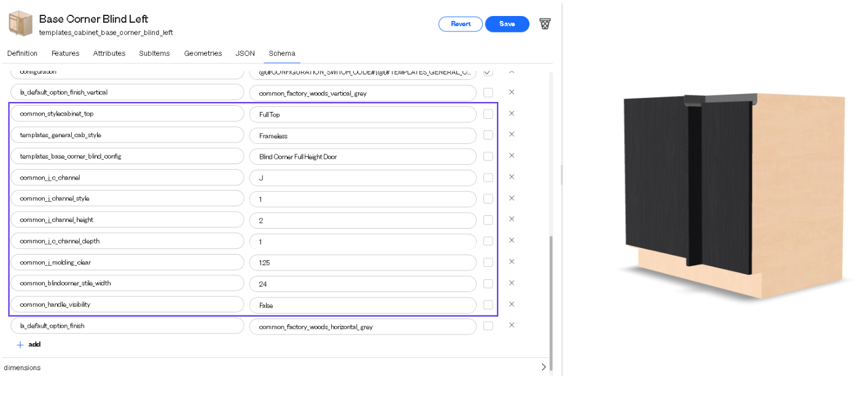Add a new schema entry

pos(29,345)
